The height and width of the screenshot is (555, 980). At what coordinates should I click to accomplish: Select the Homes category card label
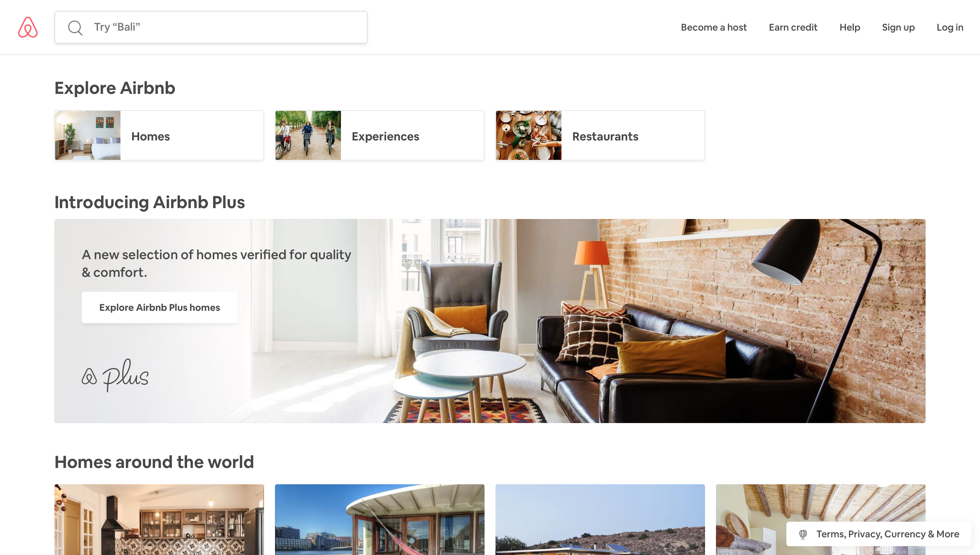click(x=151, y=136)
